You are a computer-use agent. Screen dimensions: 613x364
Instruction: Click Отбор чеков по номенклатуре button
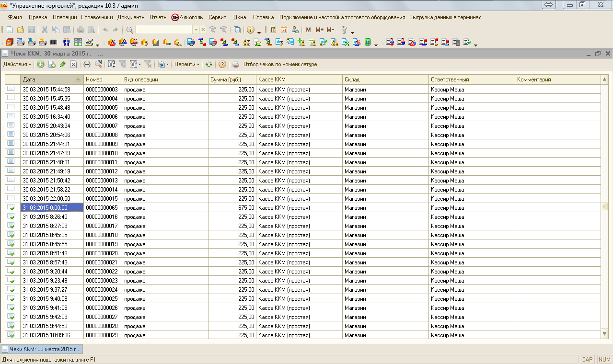tap(280, 64)
